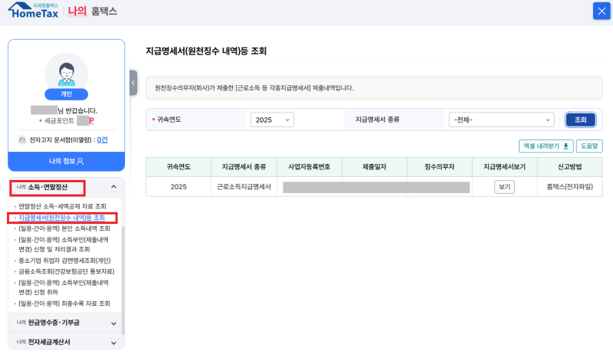Screen dimensions: 613x364
Task: Click the sidebar menu vertical scrollbar
Action: [123, 280]
